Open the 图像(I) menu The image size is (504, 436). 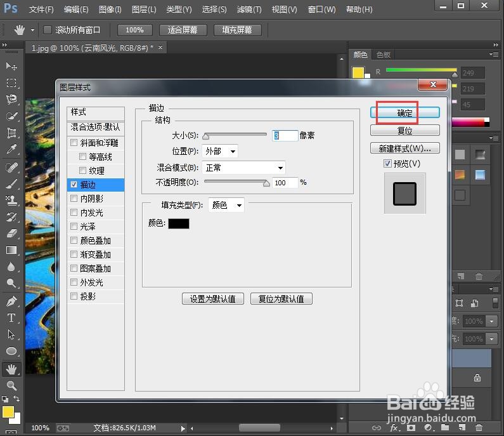pyautogui.click(x=110, y=10)
